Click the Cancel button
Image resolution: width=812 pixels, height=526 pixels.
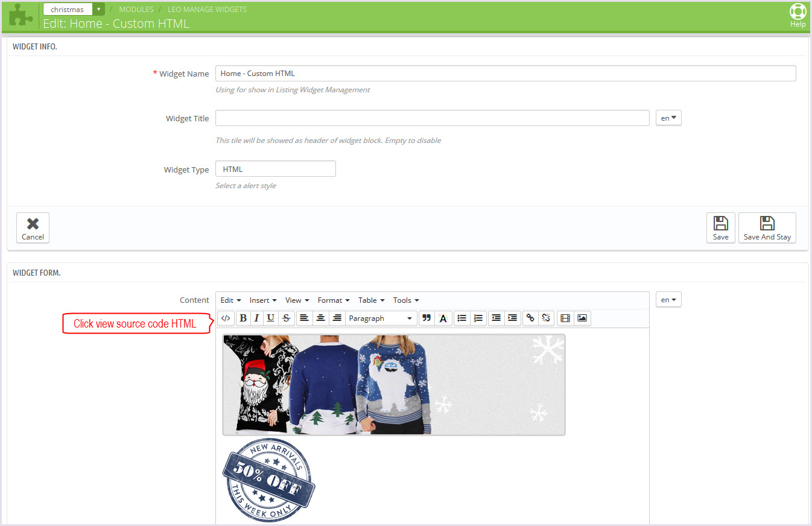[x=33, y=228]
